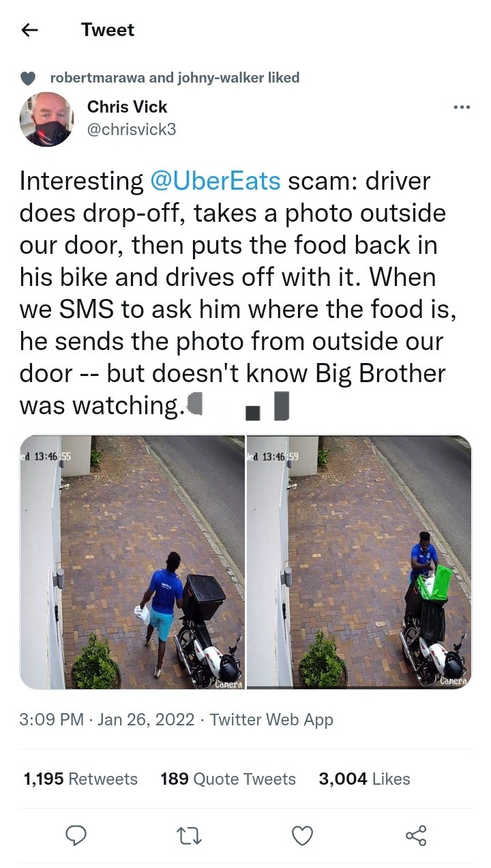Click the Tweet header title
Image resolution: width=491 pixels, height=868 pixels.
[x=108, y=30]
